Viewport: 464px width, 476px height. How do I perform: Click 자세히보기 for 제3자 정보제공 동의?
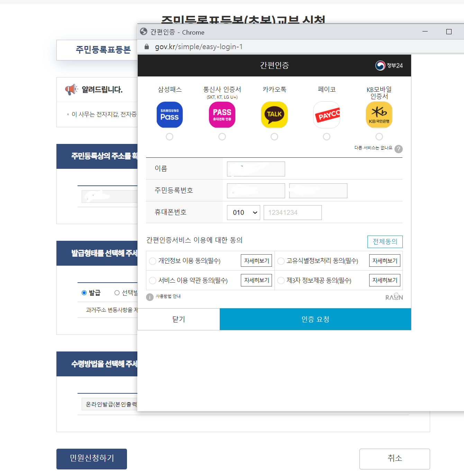(x=385, y=280)
